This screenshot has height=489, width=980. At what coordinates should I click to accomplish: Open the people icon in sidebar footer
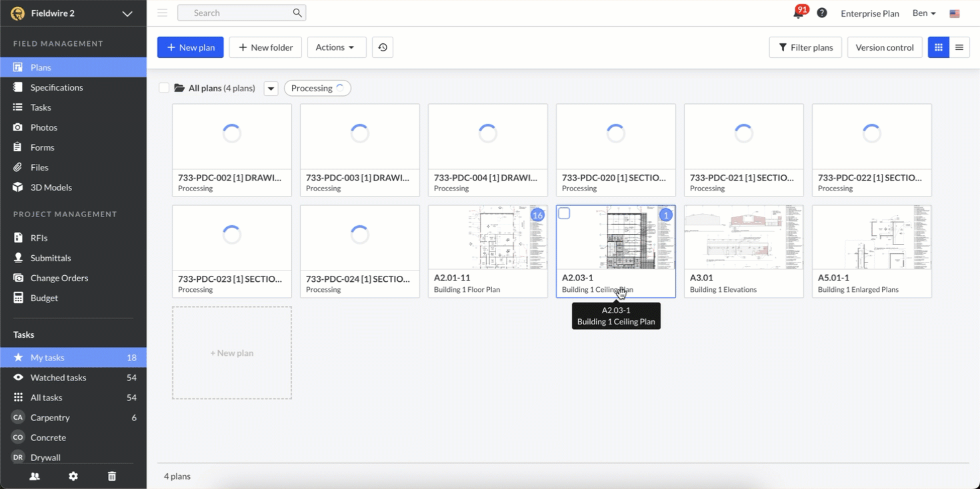[x=35, y=476]
